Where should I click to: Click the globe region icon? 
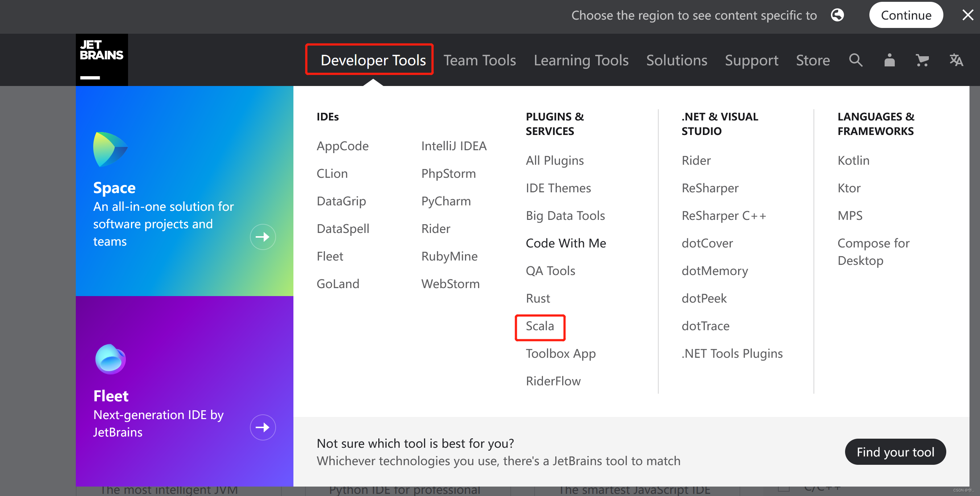(x=837, y=15)
